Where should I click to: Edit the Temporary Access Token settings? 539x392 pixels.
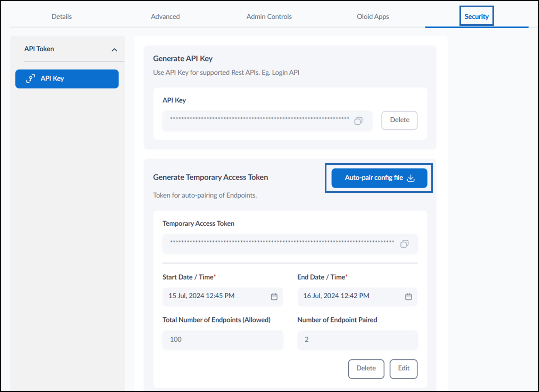click(404, 369)
